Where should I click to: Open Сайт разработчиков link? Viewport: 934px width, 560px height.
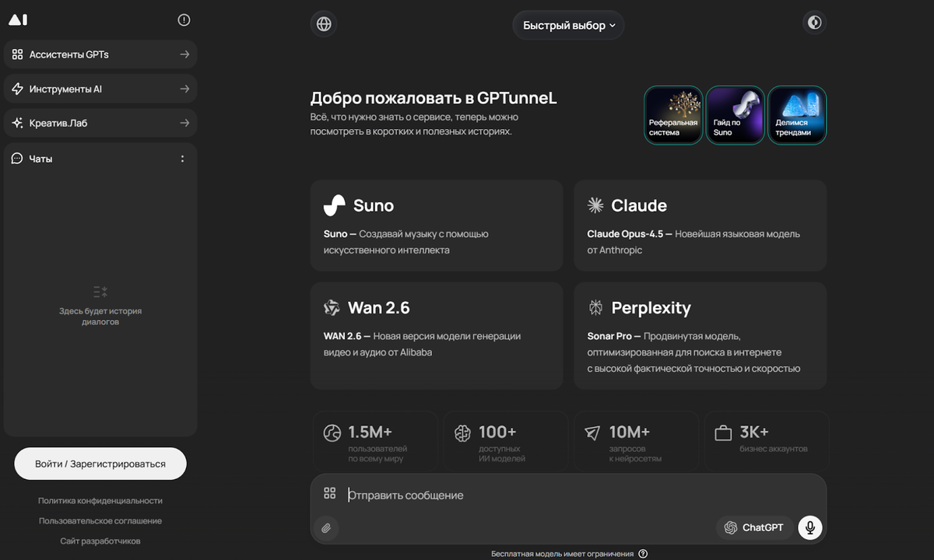click(x=100, y=541)
